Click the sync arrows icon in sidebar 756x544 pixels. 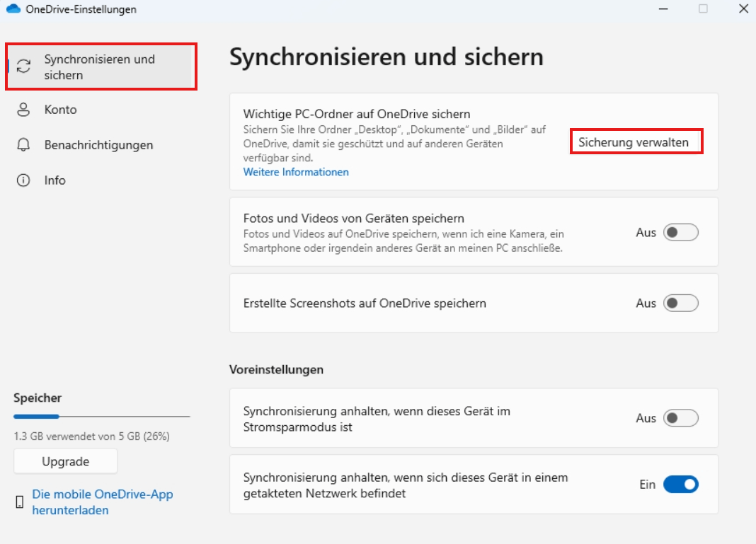click(23, 66)
